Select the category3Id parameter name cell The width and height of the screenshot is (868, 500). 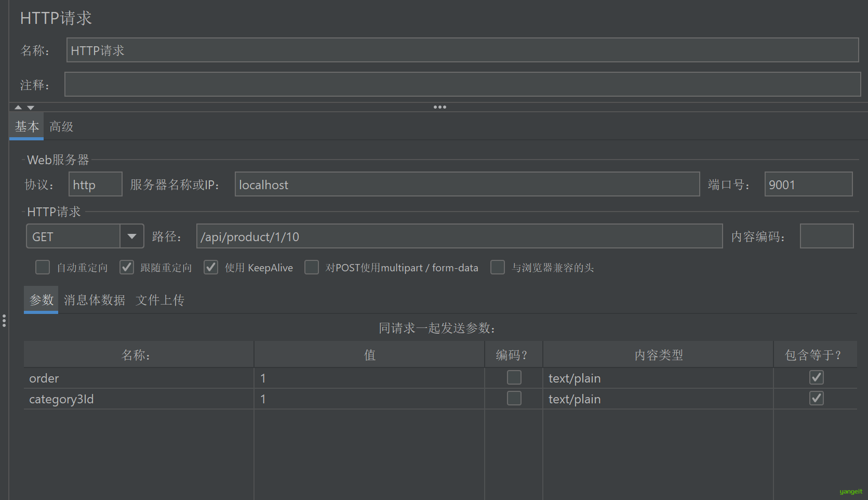[x=139, y=399]
